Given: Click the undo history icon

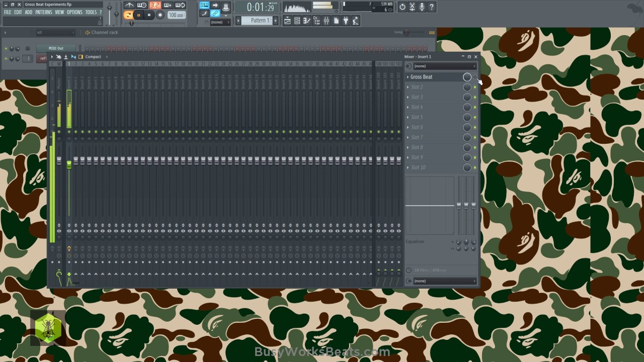Looking at the screenshot, I should tap(402, 7).
